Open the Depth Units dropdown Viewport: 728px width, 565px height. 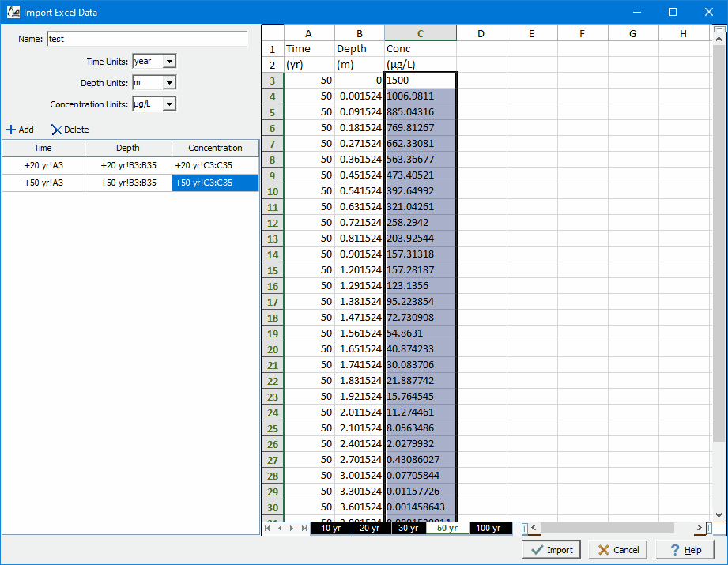[169, 83]
